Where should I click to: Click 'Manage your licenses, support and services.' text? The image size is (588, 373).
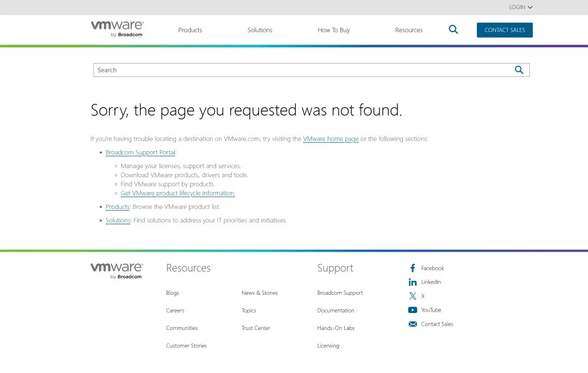tap(181, 166)
